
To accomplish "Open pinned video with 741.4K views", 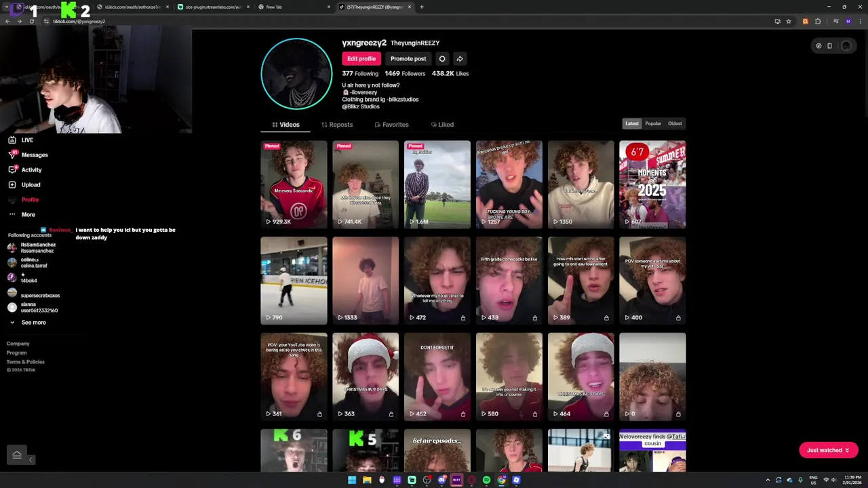I will click(366, 184).
